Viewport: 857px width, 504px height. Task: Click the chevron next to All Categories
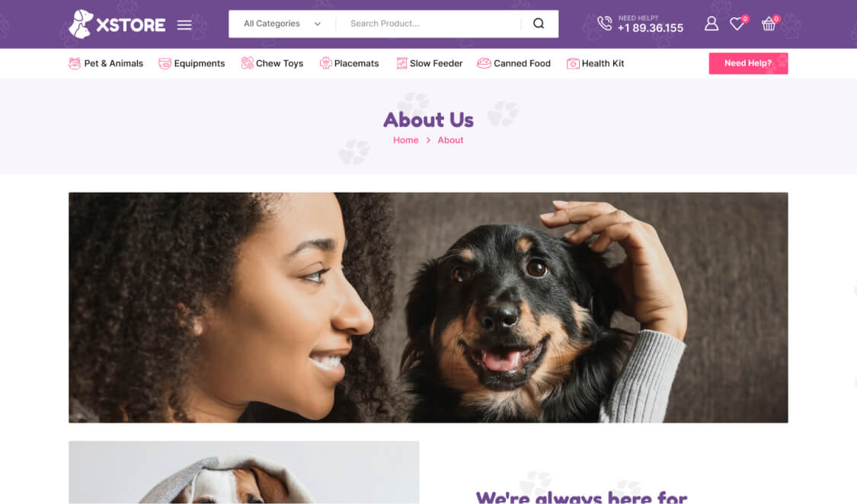click(318, 24)
